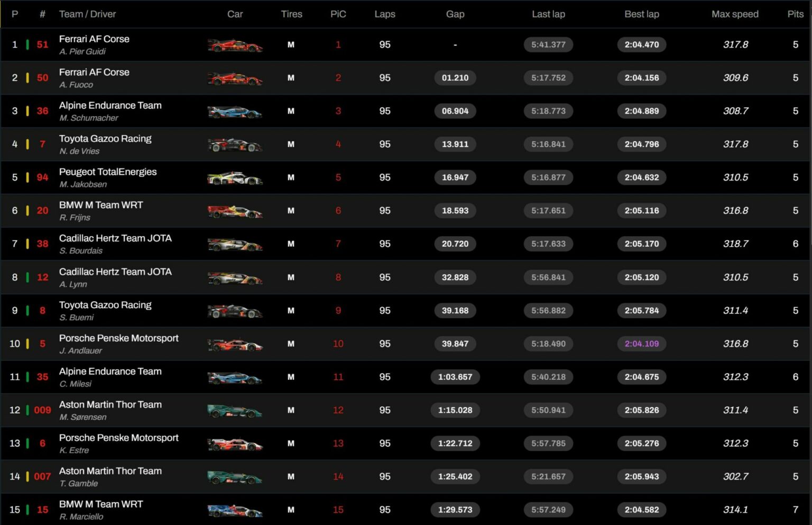
Task: Open the #7 Toyota car thumbnail
Action: tap(235, 145)
